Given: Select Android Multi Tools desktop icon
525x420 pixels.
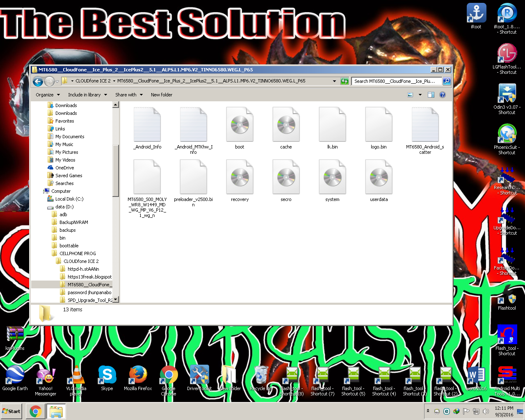Looking at the screenshot, I should point(507,380).
